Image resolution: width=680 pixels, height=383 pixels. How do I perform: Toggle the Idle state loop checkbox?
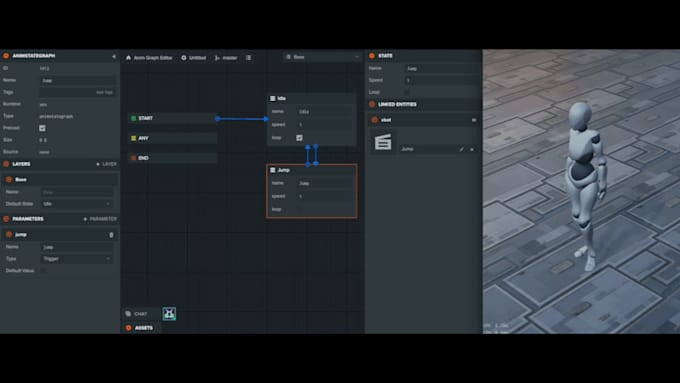(x=299, y=137)
